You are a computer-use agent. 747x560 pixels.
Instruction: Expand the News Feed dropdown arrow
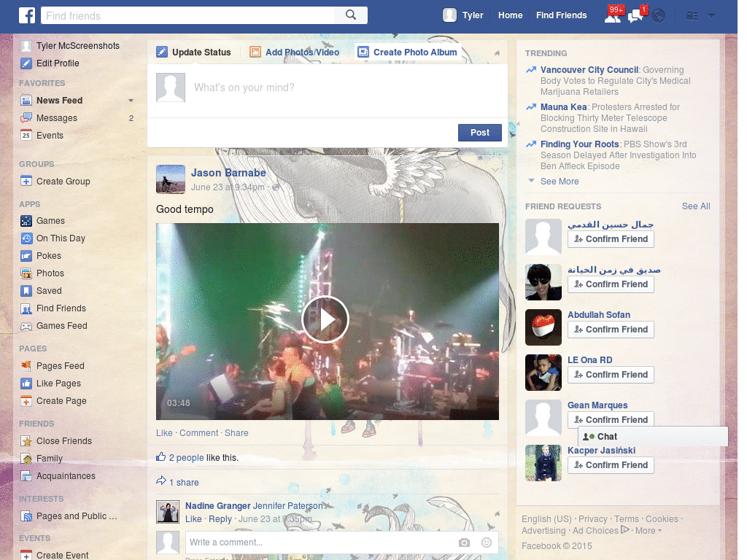tap(131, 100)
